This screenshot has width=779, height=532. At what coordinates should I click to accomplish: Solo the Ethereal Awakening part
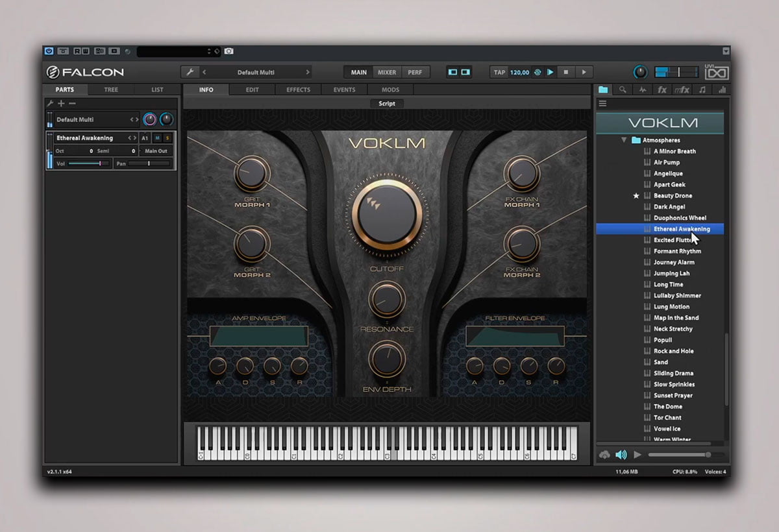(x=167, y=138)
